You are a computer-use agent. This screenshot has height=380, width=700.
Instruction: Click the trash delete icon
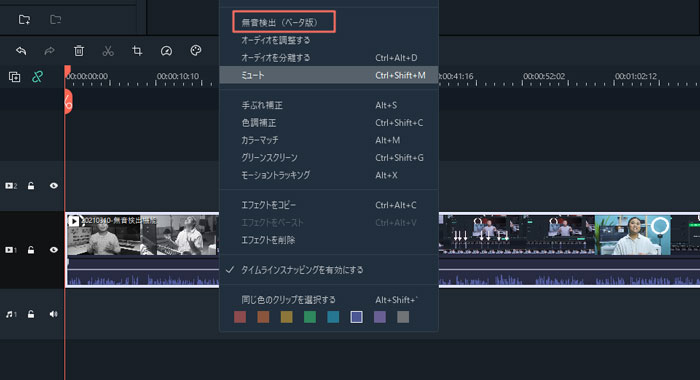pyautogui.click(x=79, y=50)
